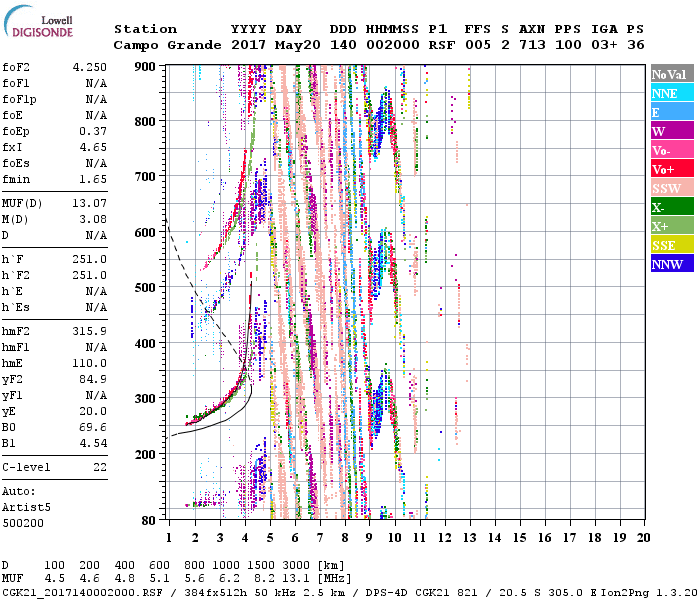This screenshot has height=600, width=700.
Task: Click the hmE value 110.0
Action: click(x=90, y=363)
